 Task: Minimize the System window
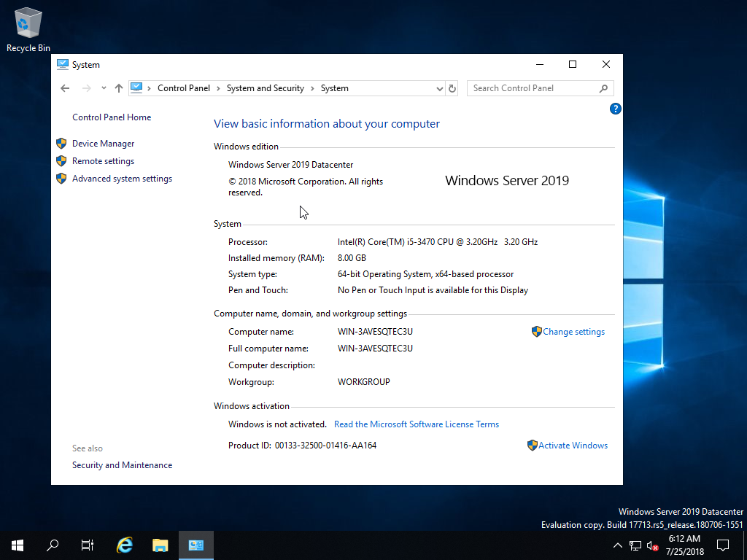(540, 64)
